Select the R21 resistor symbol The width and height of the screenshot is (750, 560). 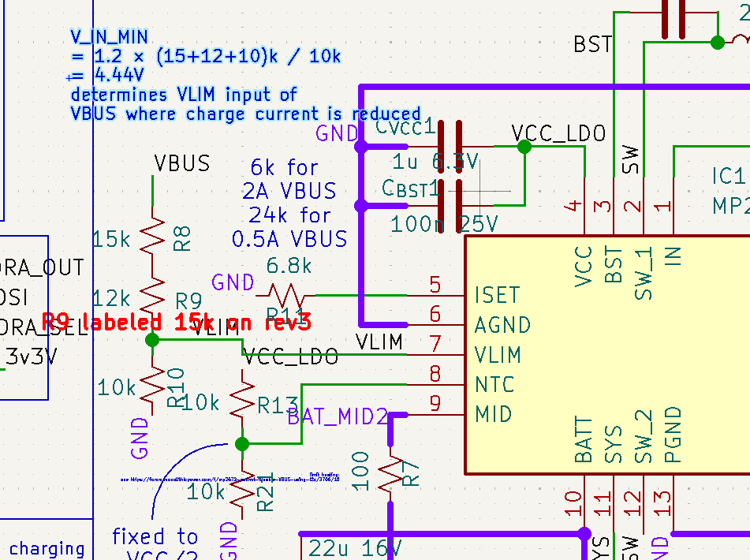pos(242,489)
